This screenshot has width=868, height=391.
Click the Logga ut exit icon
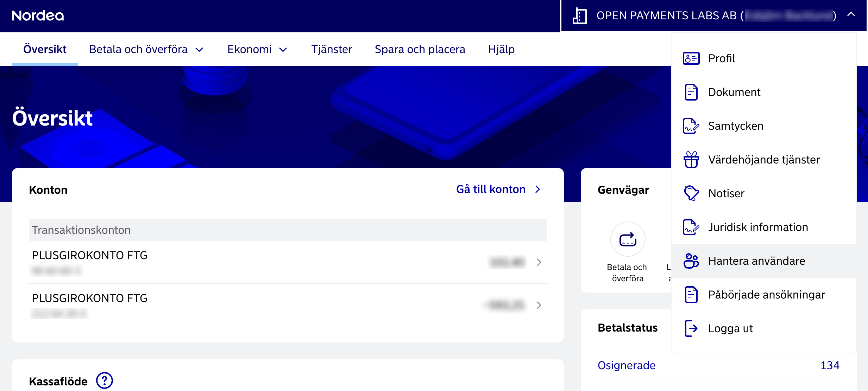point(691,328)
